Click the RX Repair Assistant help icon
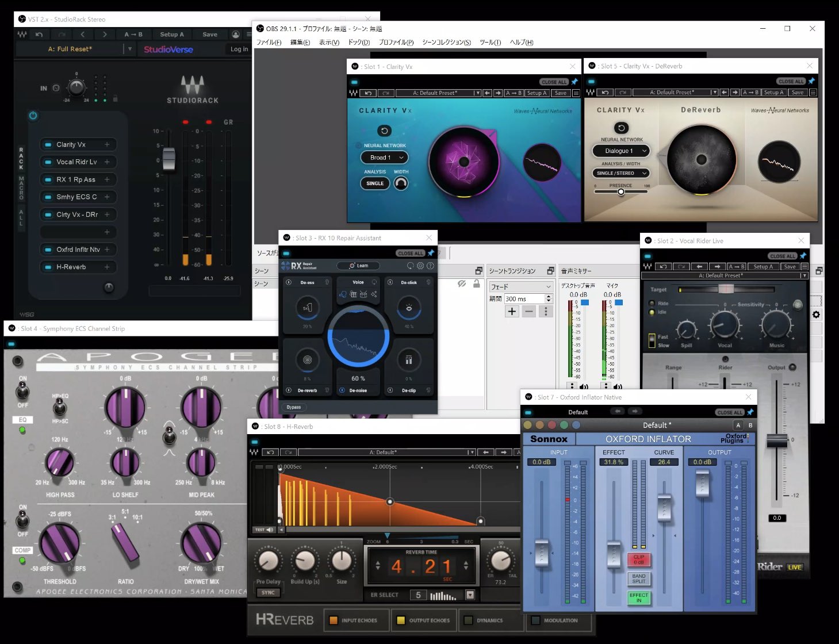 (x=430, y=266)
